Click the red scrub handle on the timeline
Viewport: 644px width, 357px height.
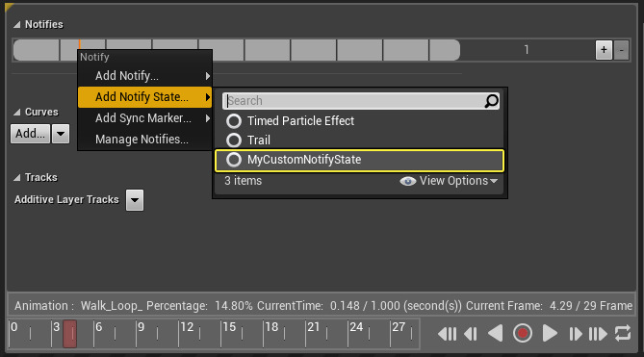tap(70, 334)
